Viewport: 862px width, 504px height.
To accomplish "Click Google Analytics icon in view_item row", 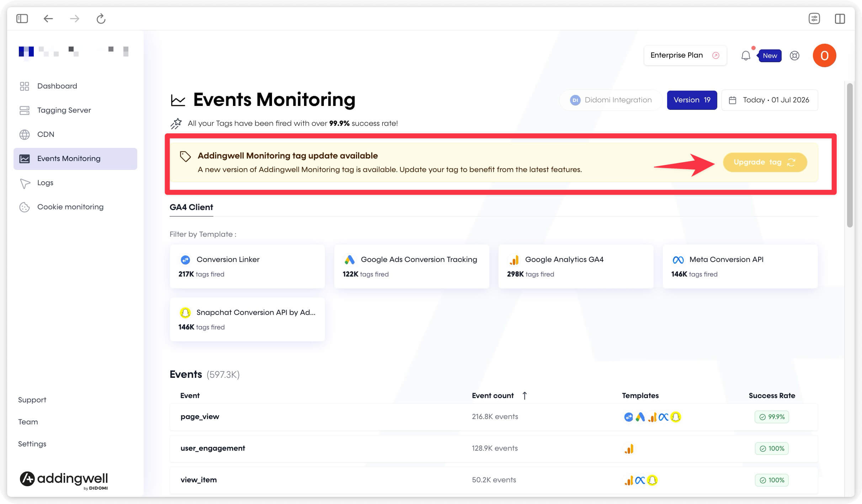I will click(629, 480).
